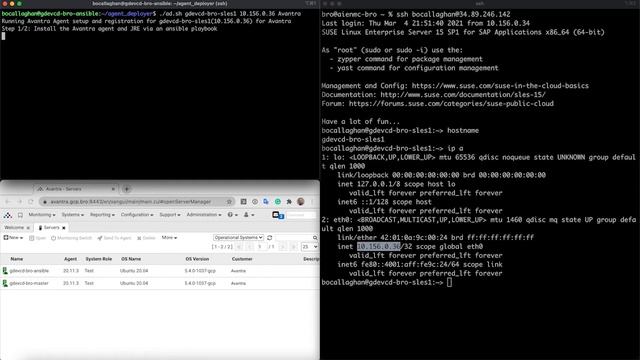Click the browser forward arrow
The width and height of the screenshot is (640, 360).
[x=19, y=202]
